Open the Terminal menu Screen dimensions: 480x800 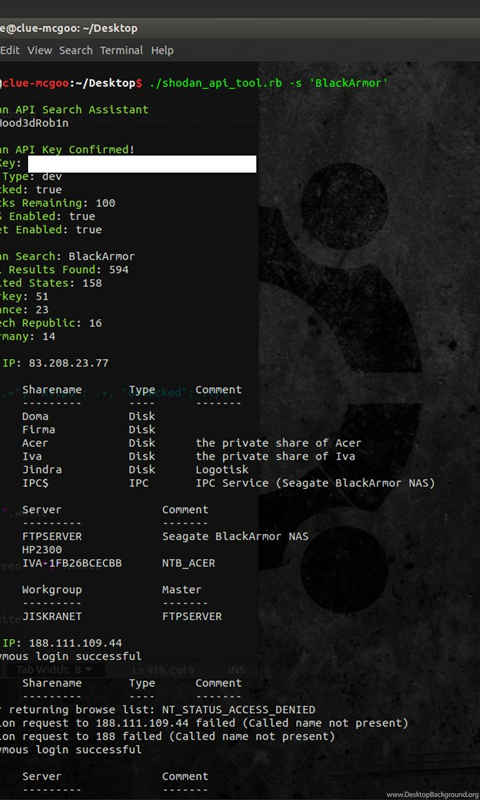click(121, 51)
